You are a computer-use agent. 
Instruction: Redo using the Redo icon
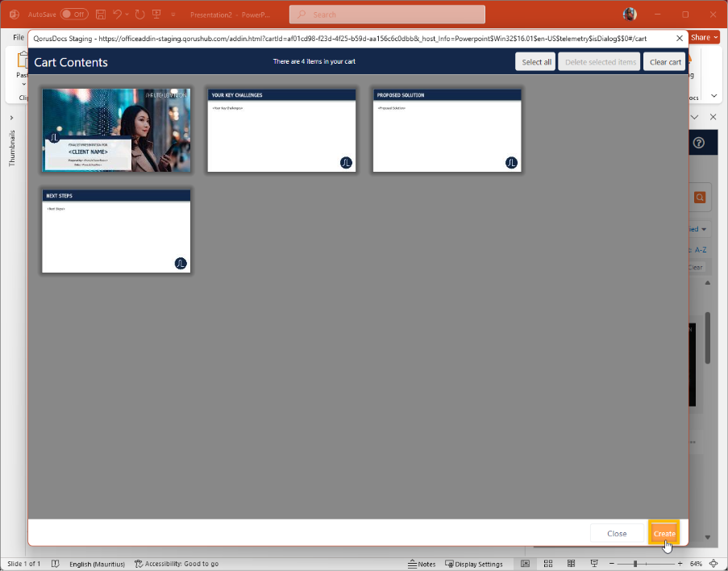(x=139, y=14)
